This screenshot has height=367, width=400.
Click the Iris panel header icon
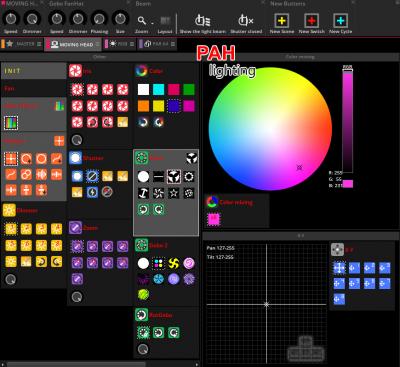pos(75,71)
